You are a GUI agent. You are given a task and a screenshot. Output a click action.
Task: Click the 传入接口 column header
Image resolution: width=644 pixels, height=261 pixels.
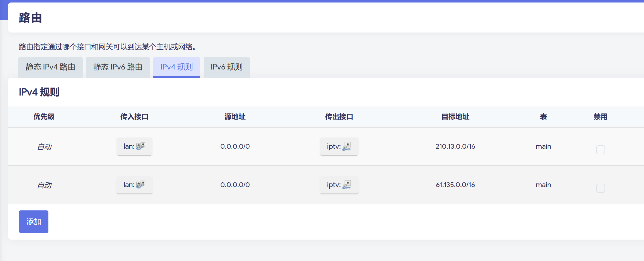coord(134,117)
